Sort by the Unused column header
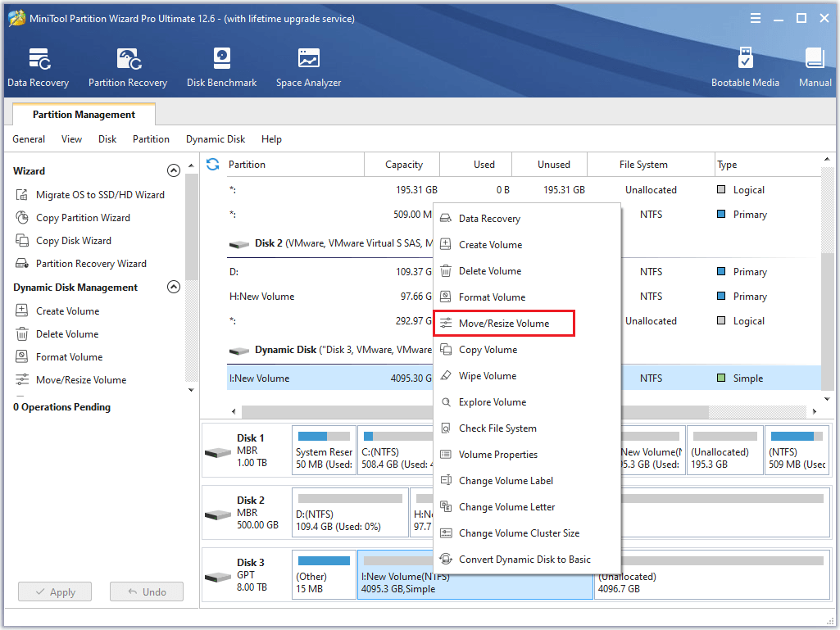840x630 pixels. (550, 165)
